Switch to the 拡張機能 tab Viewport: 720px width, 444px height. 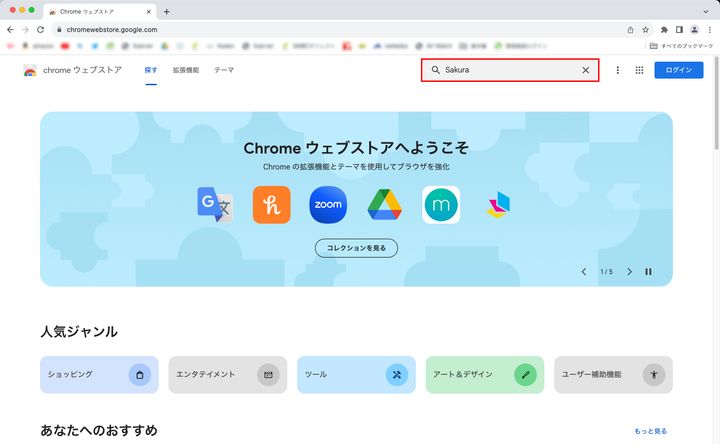tap(185, 70)
